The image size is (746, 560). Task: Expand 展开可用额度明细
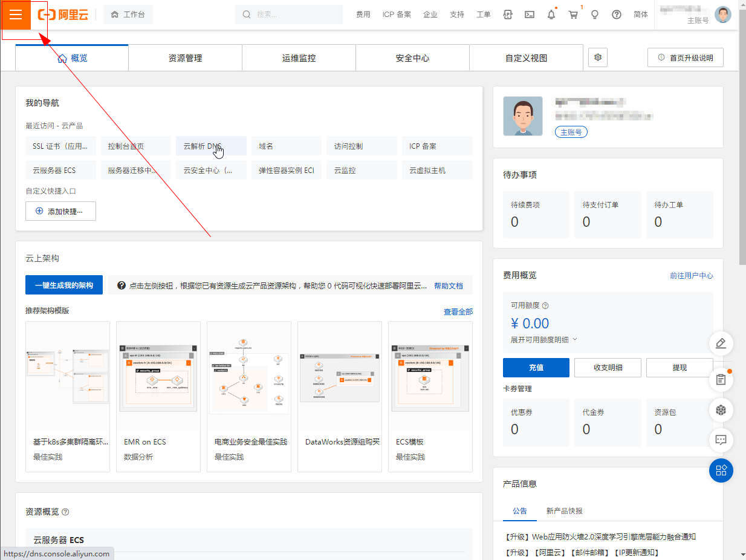click(x=544, y=339)
